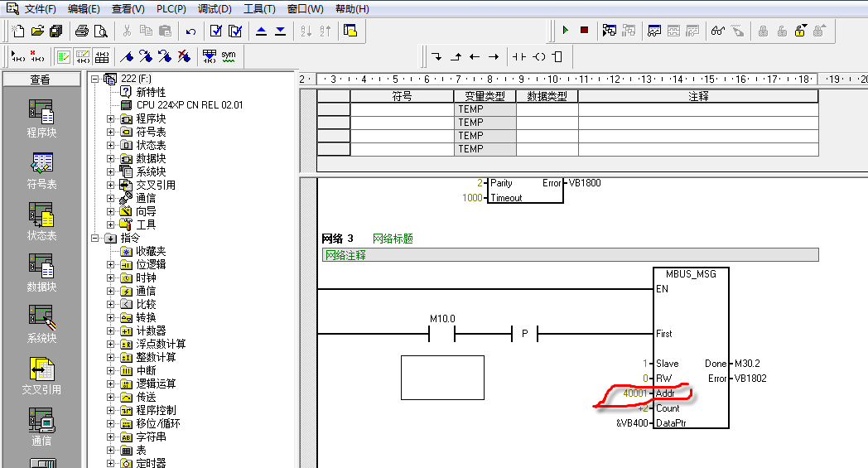Expand the 程序块 tree node
868x468 pixels.
point(110,118)
